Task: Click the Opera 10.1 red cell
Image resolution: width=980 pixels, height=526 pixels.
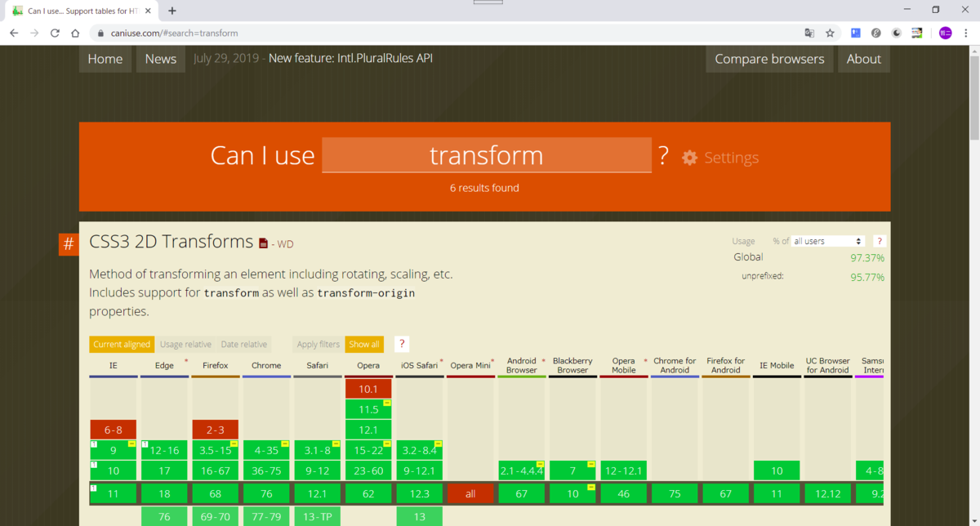Action: click(x=368, y=389)
